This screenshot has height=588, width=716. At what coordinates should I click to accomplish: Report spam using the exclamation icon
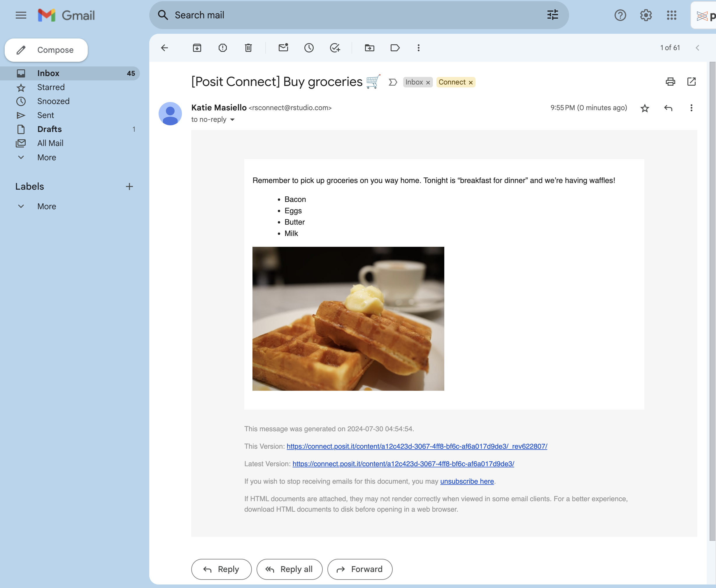pyautogui.click(x=223, y=48)
